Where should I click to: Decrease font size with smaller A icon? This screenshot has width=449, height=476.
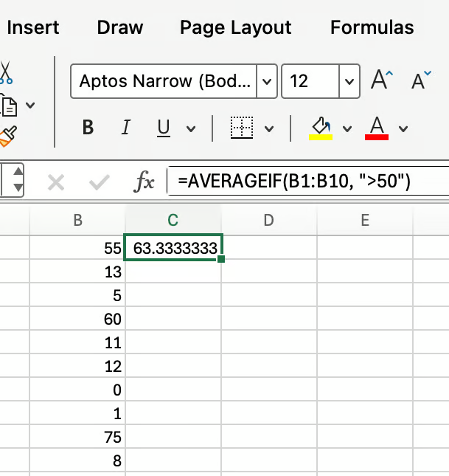coord(420,80)
